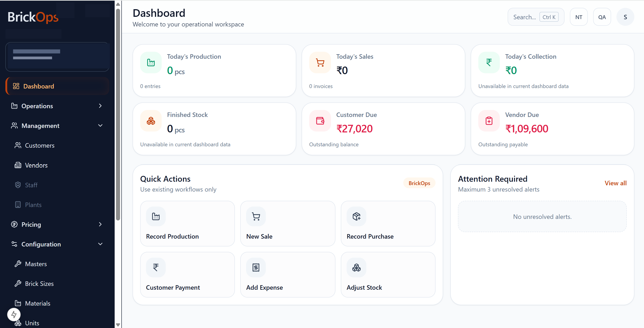Click the Record Production factory icon

click(156, 216)
